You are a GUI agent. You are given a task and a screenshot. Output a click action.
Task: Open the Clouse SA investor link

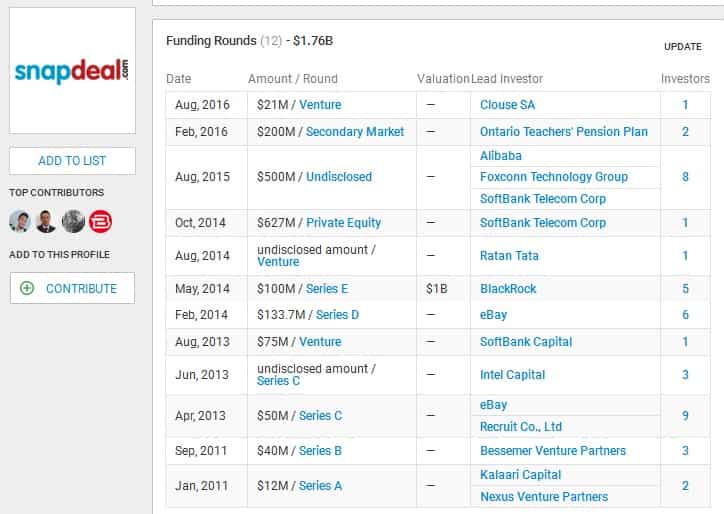click(507, 105)
